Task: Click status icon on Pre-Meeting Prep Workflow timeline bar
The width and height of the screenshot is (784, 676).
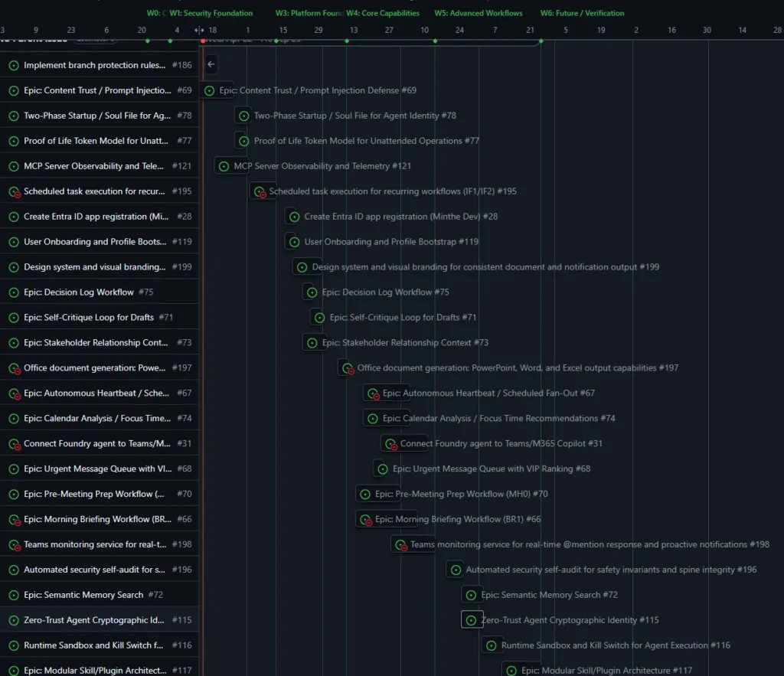Action: pyautogui.click(x=365, y=495)
